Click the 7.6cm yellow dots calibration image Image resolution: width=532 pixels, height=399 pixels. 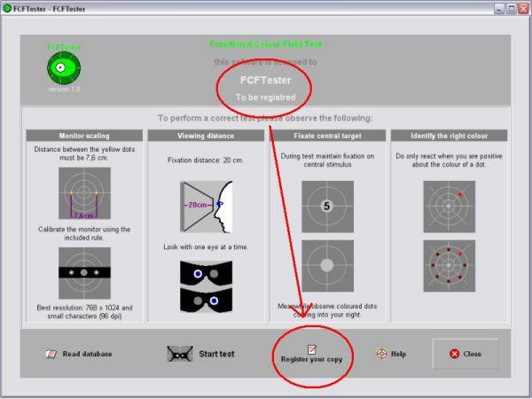84,193
